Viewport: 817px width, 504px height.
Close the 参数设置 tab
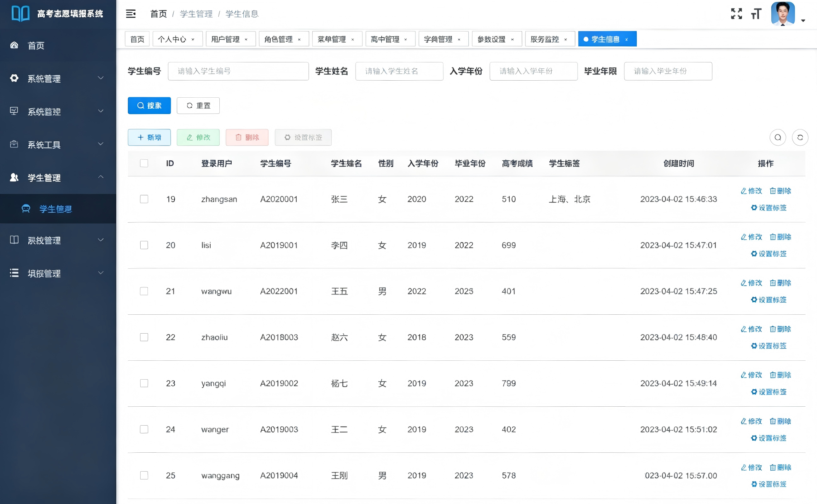point(512,39)
